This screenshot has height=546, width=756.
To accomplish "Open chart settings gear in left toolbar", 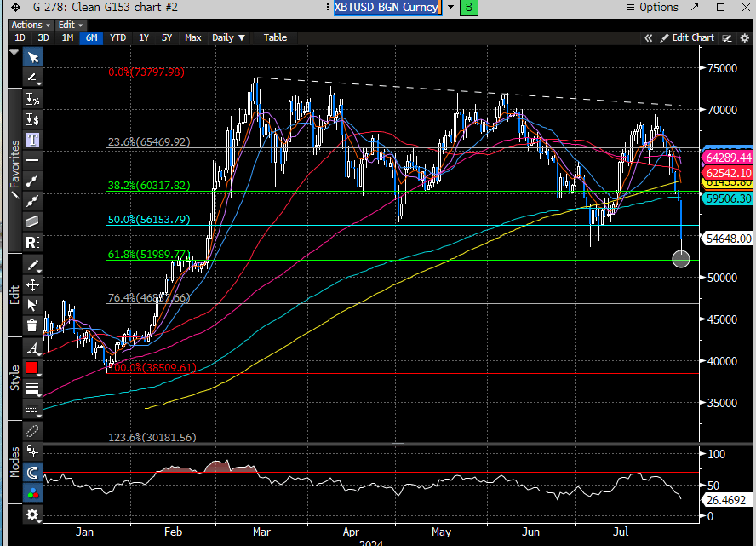I will [32, 514].
